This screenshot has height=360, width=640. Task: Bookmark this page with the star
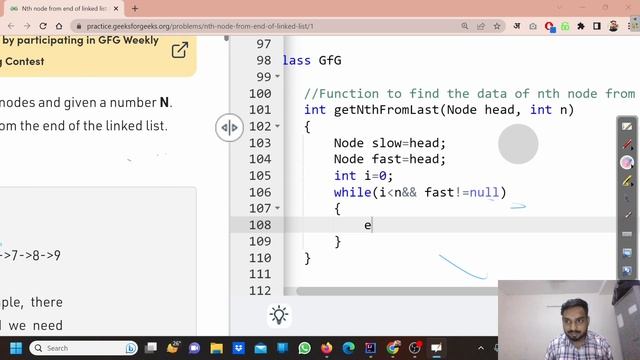pos(497,26)
